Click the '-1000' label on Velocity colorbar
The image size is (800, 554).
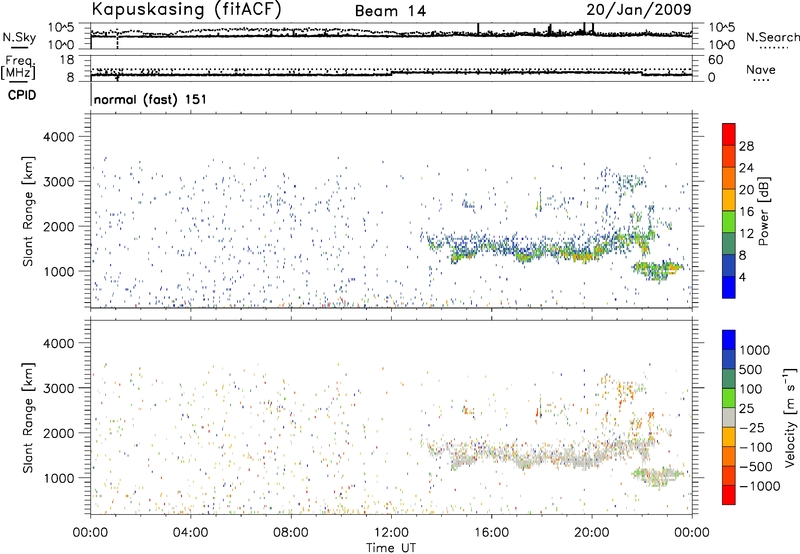(x=760, y=486)
